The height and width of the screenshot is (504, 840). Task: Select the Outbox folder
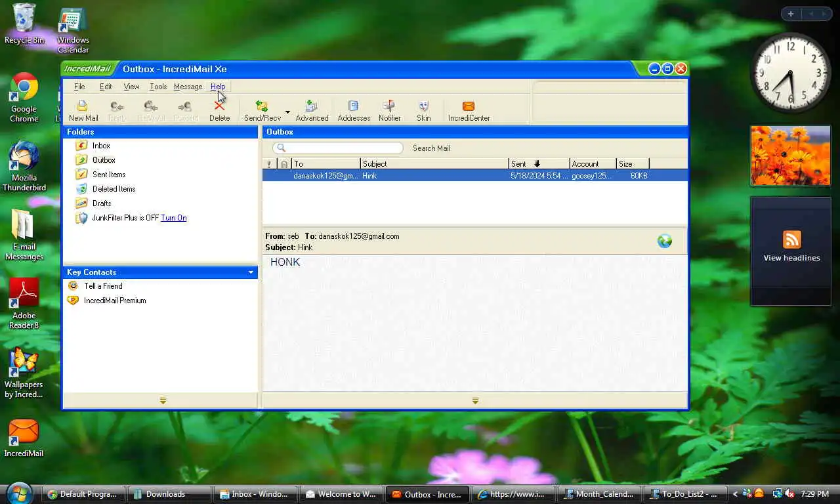click(104, 160)
